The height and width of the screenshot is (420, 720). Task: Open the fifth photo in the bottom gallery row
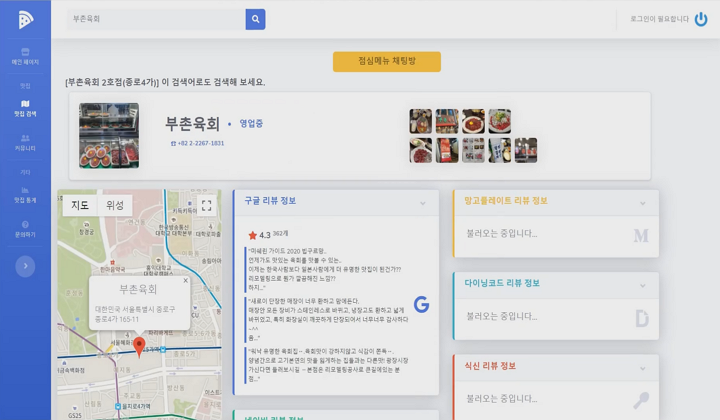click(526, 150)
